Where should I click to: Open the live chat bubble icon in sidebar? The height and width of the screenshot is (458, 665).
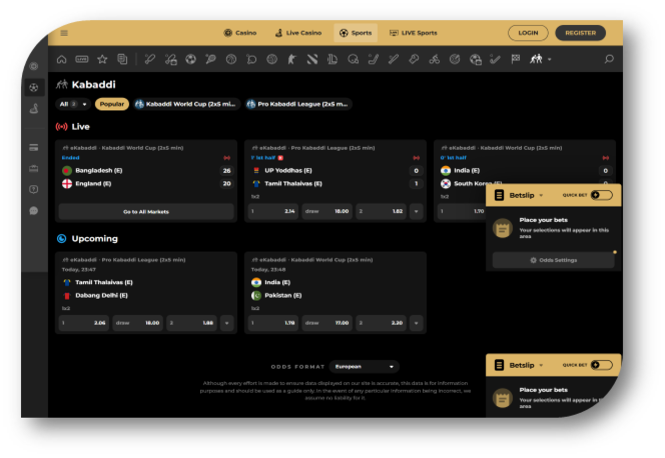pos(34,211)
